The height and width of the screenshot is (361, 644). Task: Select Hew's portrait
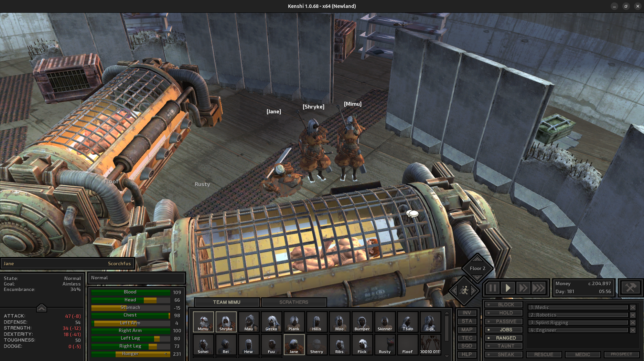(248, 344)
